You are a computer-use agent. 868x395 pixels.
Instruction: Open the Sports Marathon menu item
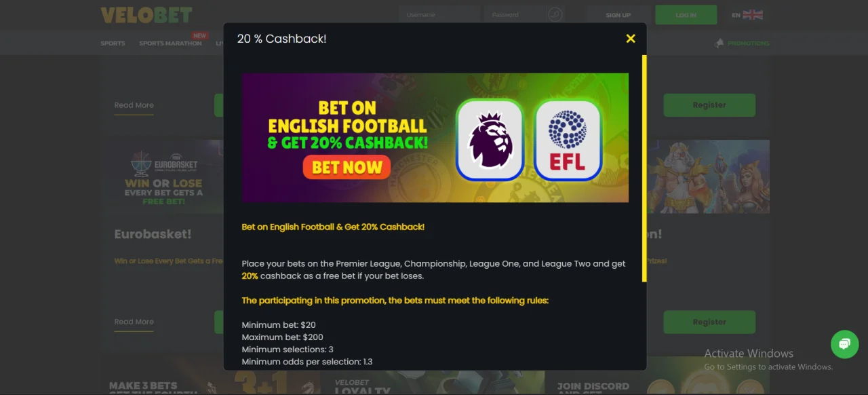[170, 43]
